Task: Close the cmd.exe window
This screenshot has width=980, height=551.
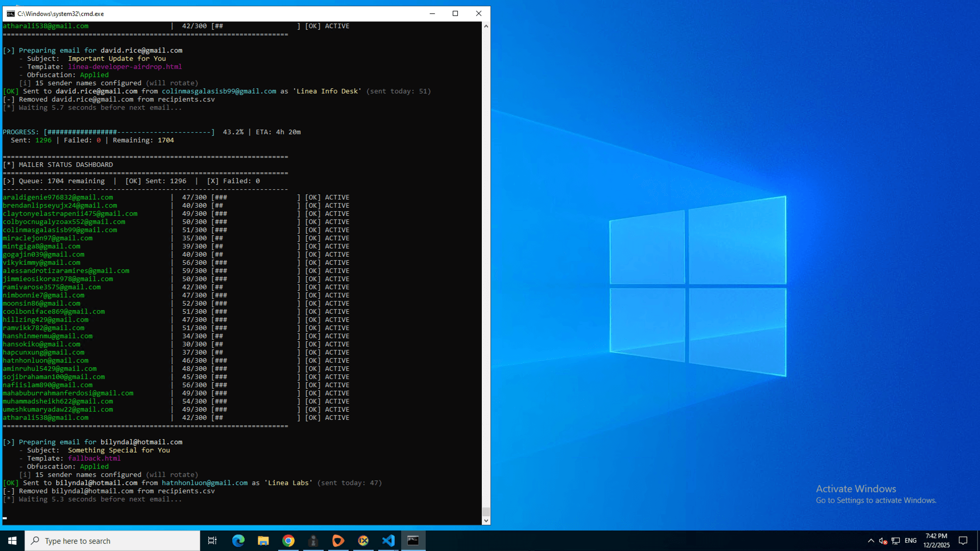Action: 479,14
